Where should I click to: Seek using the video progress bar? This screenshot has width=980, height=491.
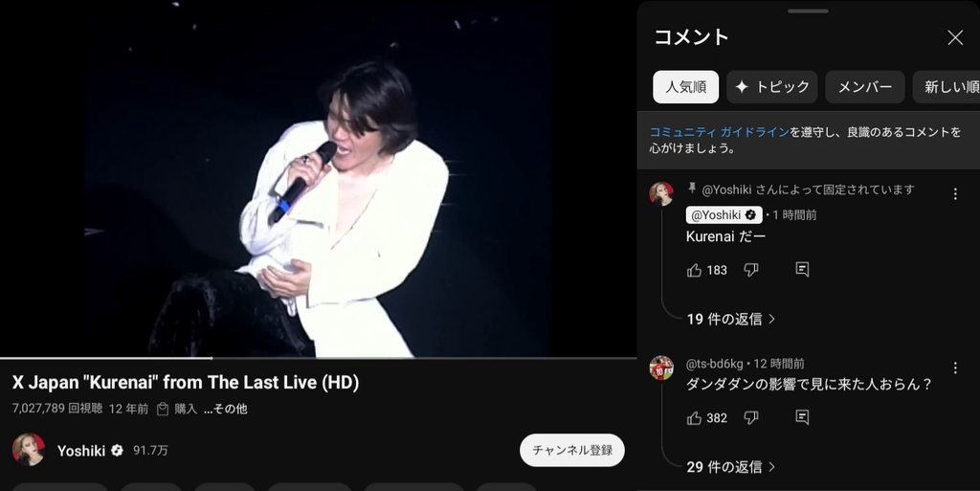(318, 358)
